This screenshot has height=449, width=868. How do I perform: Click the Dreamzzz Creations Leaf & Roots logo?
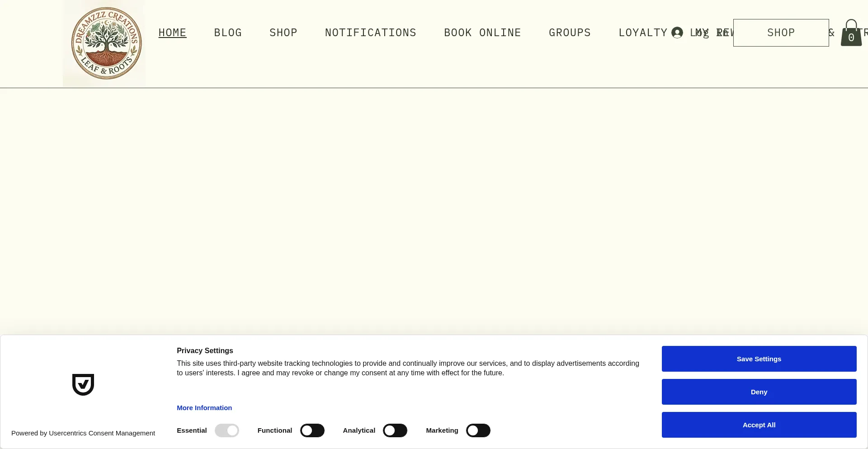104,43
